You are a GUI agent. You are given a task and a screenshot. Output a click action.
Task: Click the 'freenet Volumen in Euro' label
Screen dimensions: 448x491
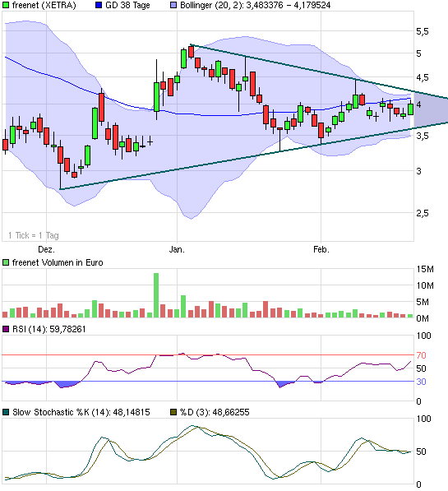click(58, 262)
